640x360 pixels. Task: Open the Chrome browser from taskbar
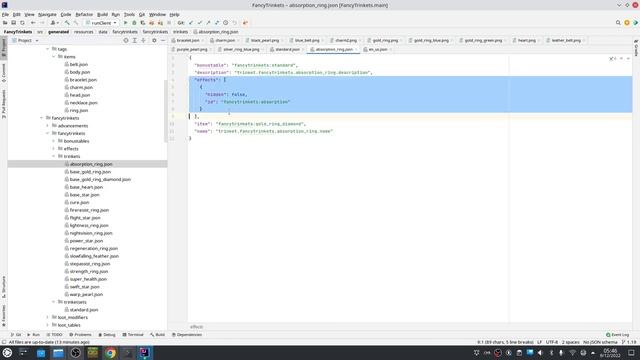(110, 353)
